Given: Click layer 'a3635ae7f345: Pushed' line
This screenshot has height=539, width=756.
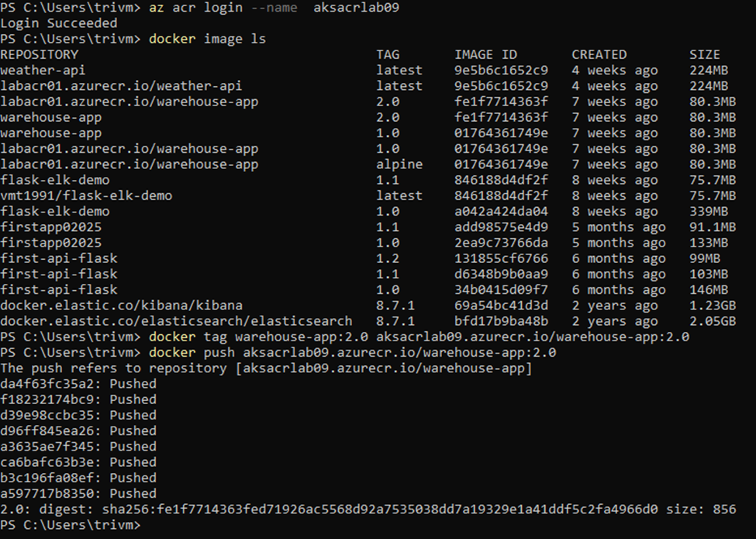Looking at the screenshot, I should click(78, 447).
